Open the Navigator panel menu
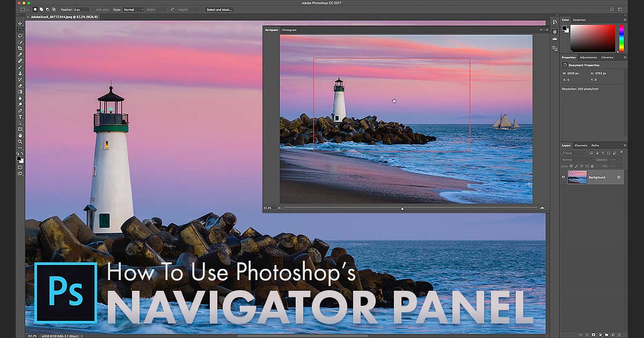 (x=547, y=30)
